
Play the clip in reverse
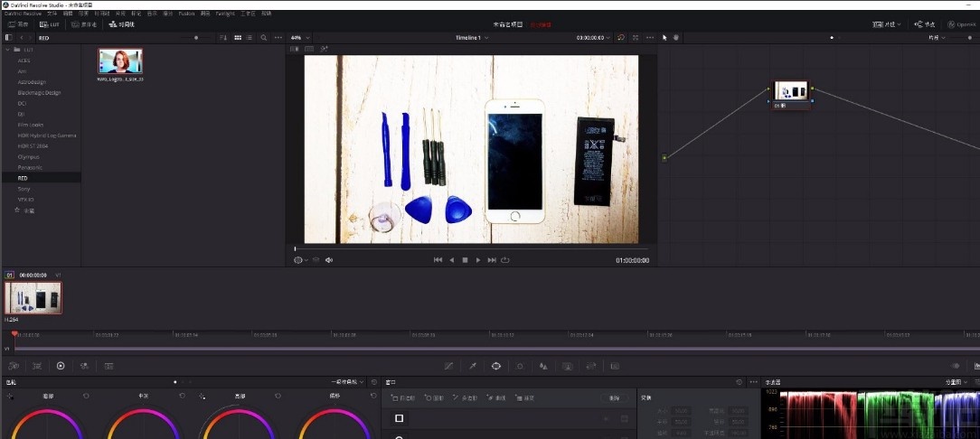coord(452,260)
